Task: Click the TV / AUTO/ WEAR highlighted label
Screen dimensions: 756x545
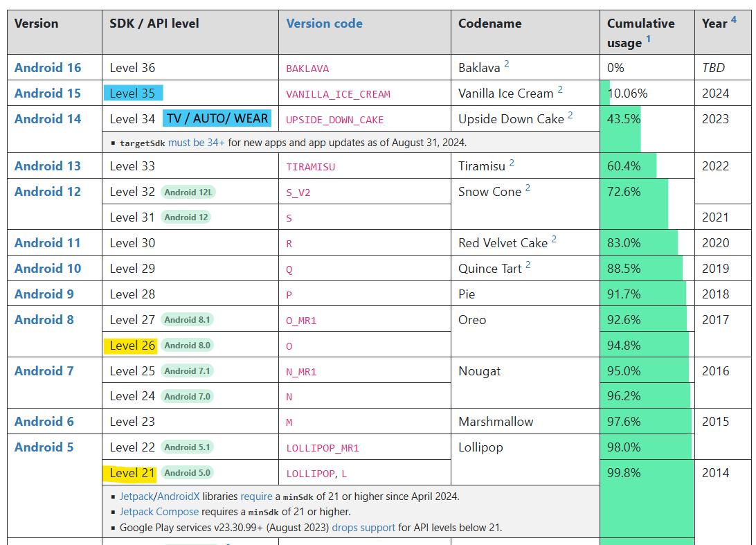Action: (217, 118)
